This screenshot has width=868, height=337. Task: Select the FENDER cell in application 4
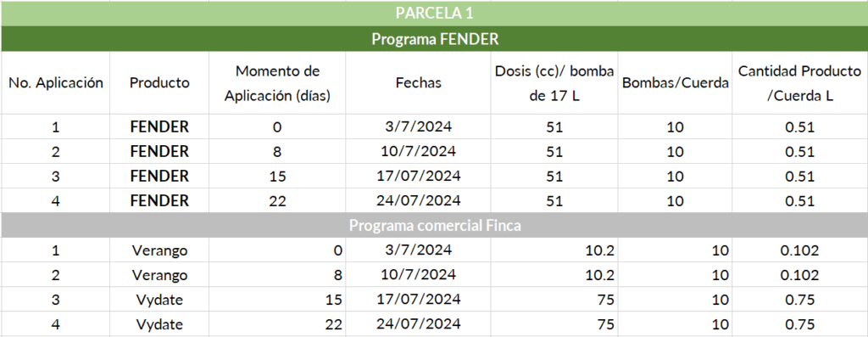coord(159,200)
